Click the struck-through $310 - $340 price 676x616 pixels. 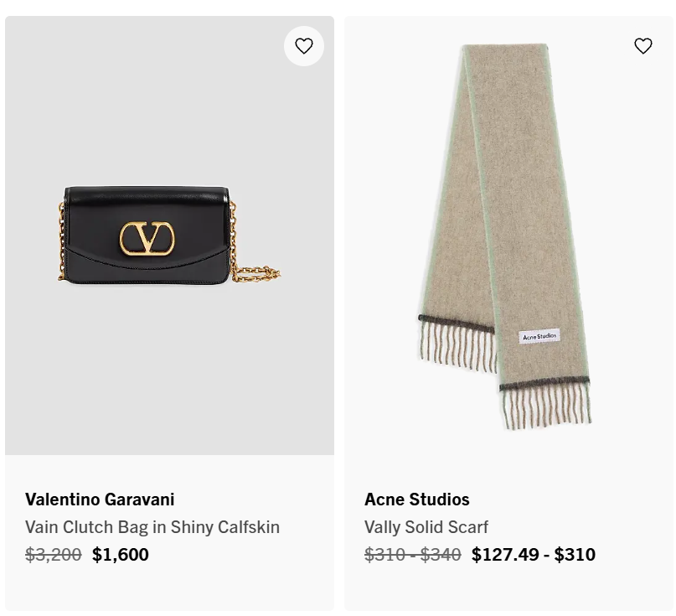tap(413, 554)
